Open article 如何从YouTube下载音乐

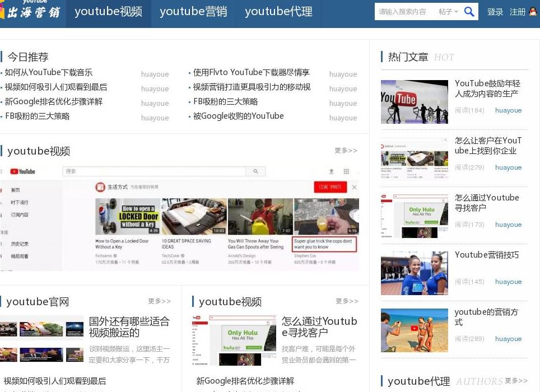pos(49,72)
